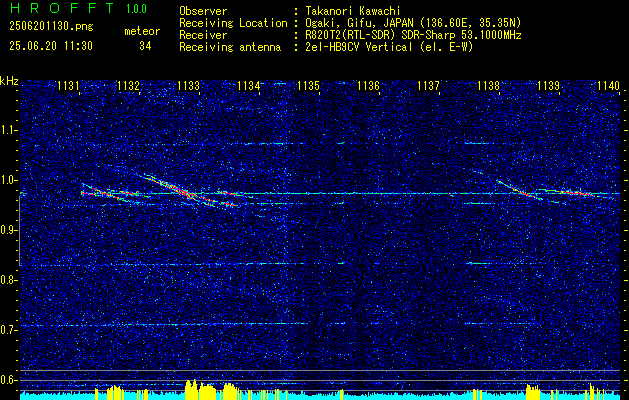Click the 1131 time marker
This screenshot has height=400, width=629.
(x=68, y=86)
